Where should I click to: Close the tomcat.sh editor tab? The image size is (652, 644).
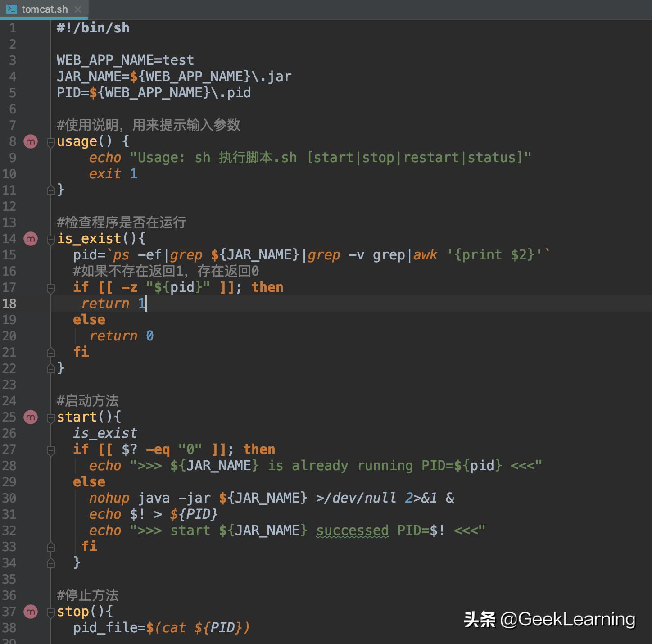(x=78, y=9)
